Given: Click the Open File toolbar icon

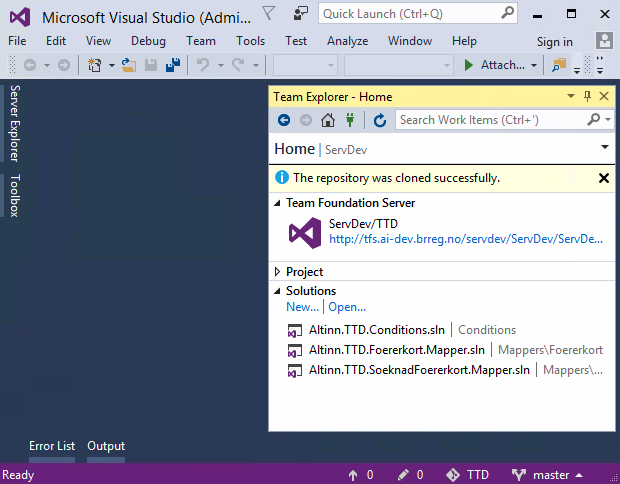Looking at the screenshot, I should click(129, 65).
